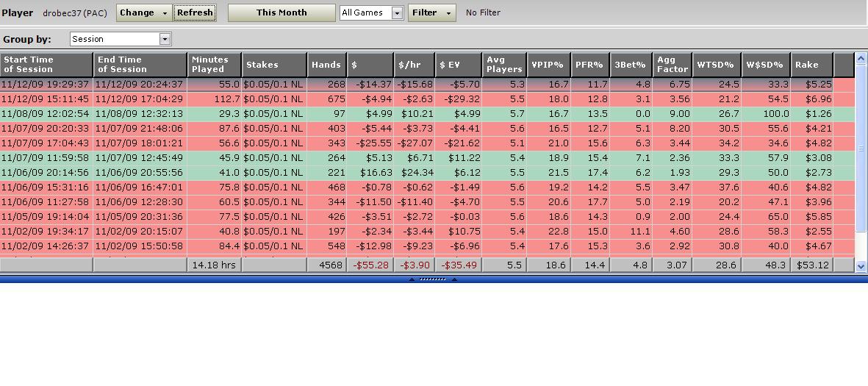This screenshot has width=868, height=386.
Task: Click the -$55.28 total winnings cell
Action: coord(370,265)
